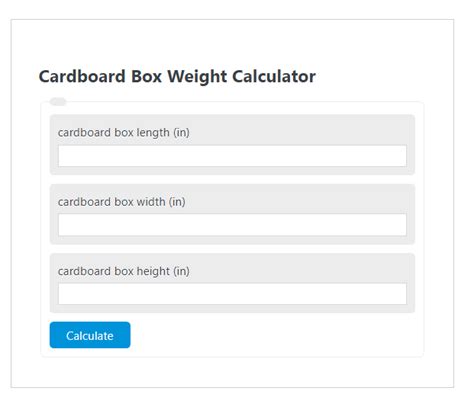The image size is (474, 410).
Task: Click the word 'Weight' in the heading
Action: 197,77
